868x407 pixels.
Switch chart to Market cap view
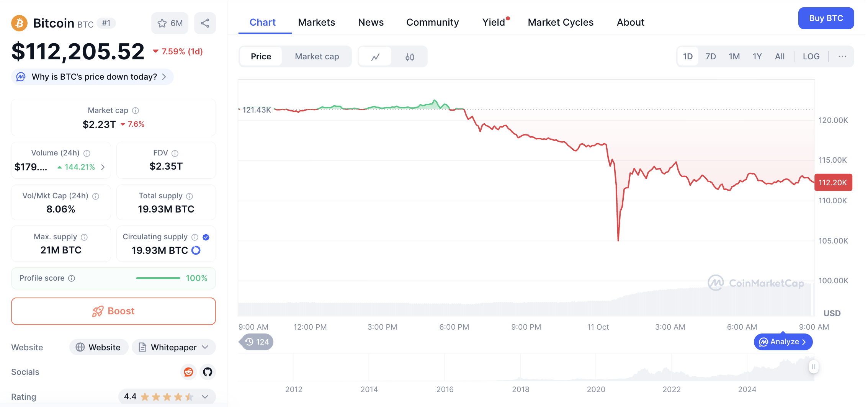coord(317,57)
